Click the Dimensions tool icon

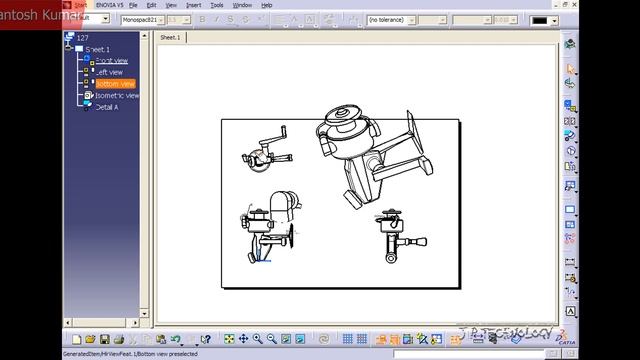[x=570, y=261]
